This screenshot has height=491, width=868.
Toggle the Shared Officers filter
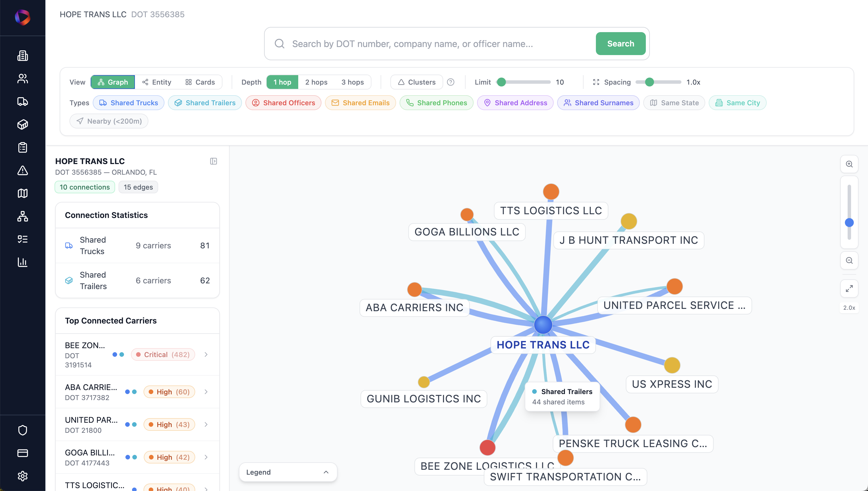click(x=283, y=102)
